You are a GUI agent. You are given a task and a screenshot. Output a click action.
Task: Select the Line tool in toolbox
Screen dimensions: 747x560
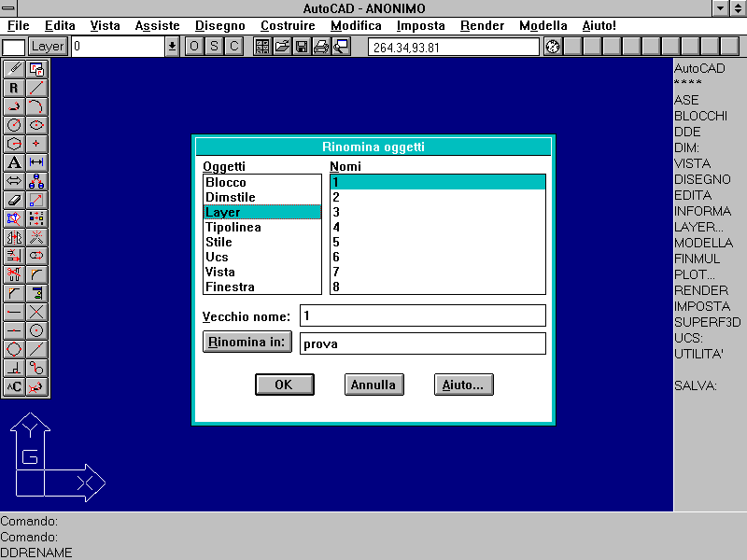point(36,88)
